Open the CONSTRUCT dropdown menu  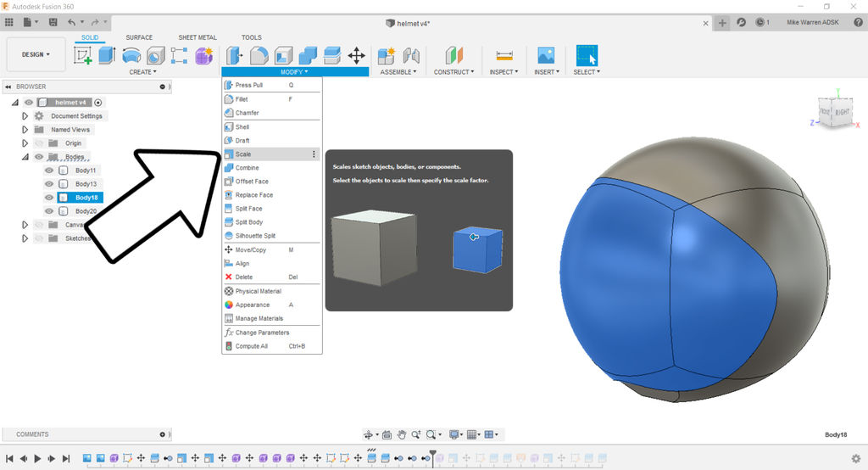pyautogui.click(x=454, y=72)
